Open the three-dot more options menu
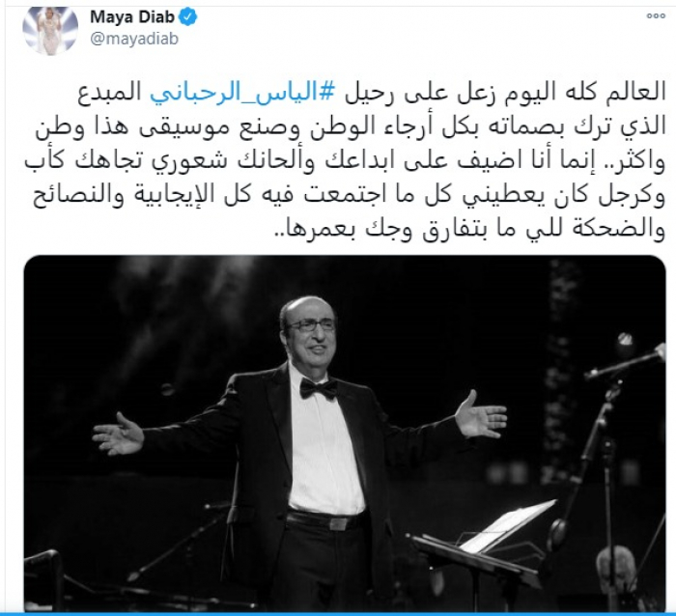Screen dimensions: 676x616 coord(656,16)
